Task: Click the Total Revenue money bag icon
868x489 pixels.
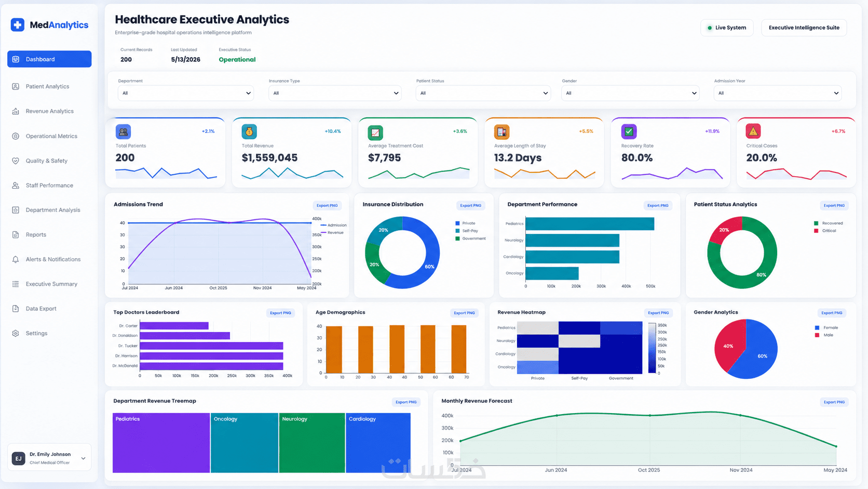Action: (x=249, y=132)
